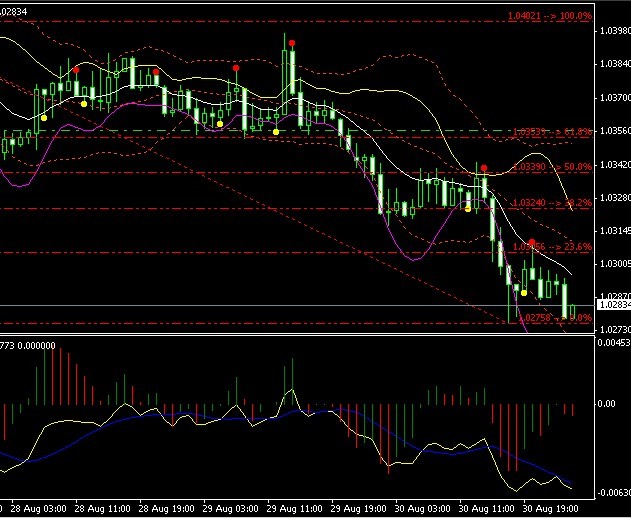Click the 1.03005 price axis value
This screenshot has width=631, height=518.
click(615, 264)
